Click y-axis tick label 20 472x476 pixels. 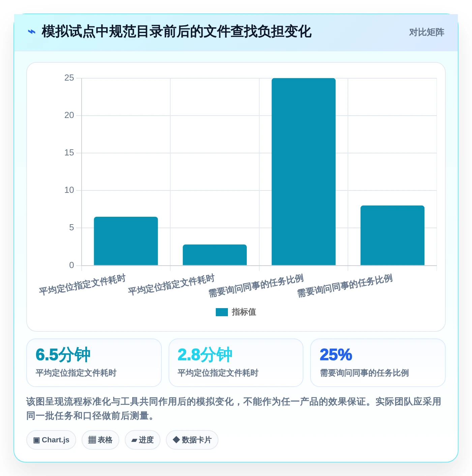point(69,115)
